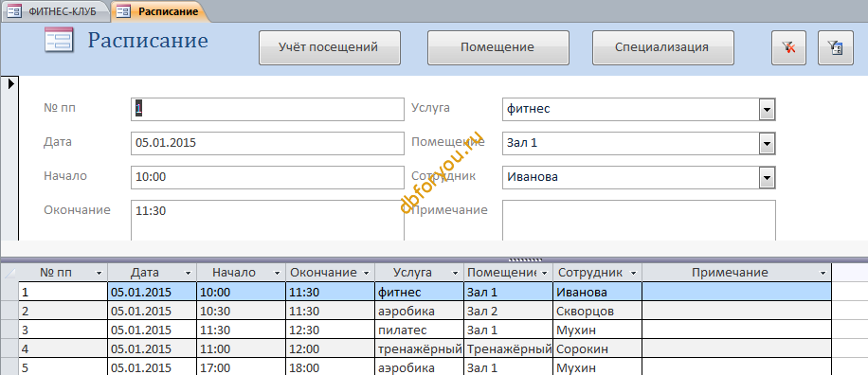Open the Сотрудник column header dropdown
The image size is (868, 375).
pyautogui.click(x=633, y=274)
